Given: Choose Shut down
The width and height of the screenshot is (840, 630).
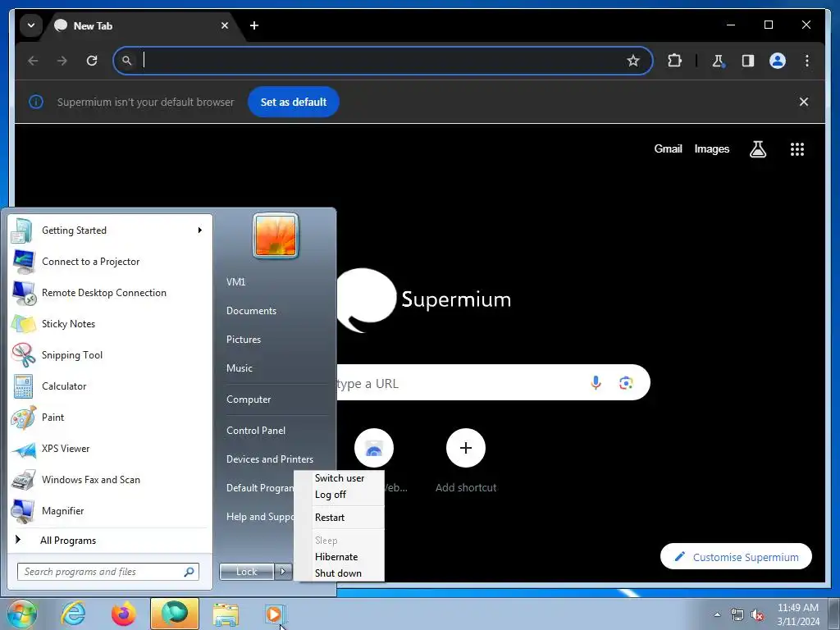Looking at the screenshot, I should 340,573.
